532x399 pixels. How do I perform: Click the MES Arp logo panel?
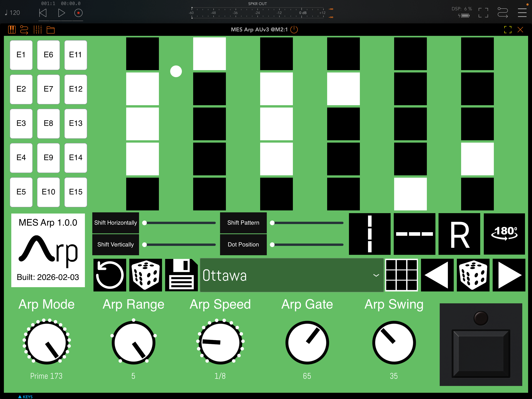click(x=48, y=250)
